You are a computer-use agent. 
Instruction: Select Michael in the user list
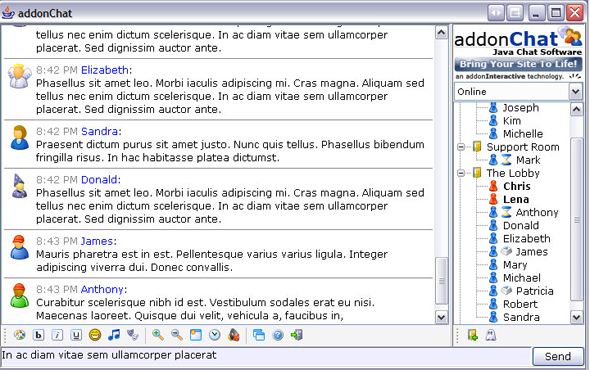522,278
